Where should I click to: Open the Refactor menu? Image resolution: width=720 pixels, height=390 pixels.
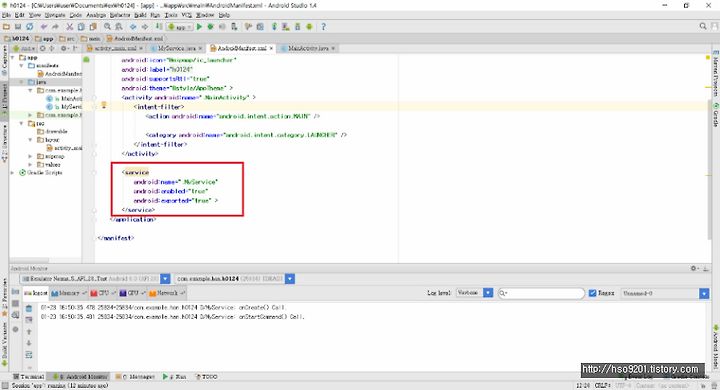120,15
